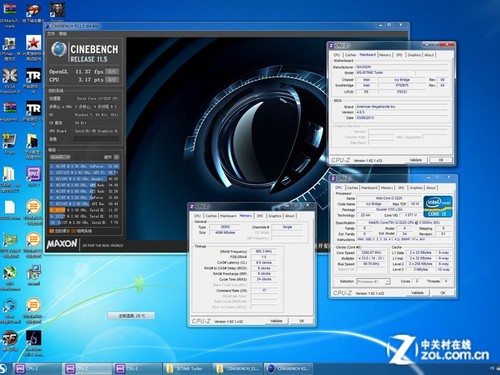
Task: Open About tab in CPU-Z CPU window
Action: point(431,188)
